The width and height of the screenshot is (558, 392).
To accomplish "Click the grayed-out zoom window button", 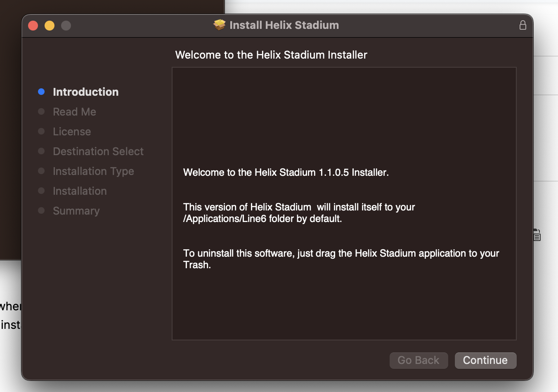I will click(x=66, y=26).
